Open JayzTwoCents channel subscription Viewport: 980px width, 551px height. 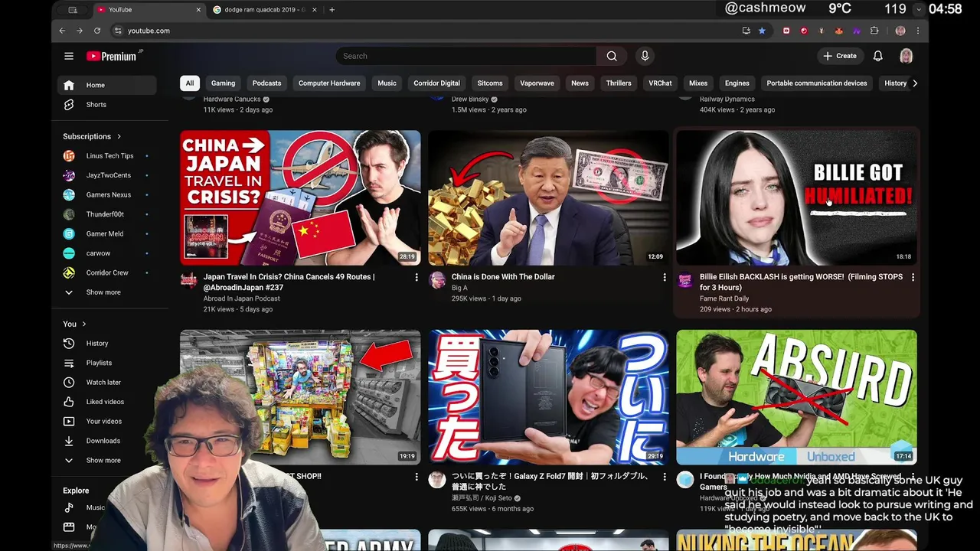[x=106, y=175]
